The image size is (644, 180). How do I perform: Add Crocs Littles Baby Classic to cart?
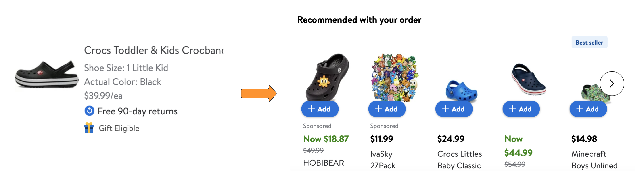click(454, 109)
